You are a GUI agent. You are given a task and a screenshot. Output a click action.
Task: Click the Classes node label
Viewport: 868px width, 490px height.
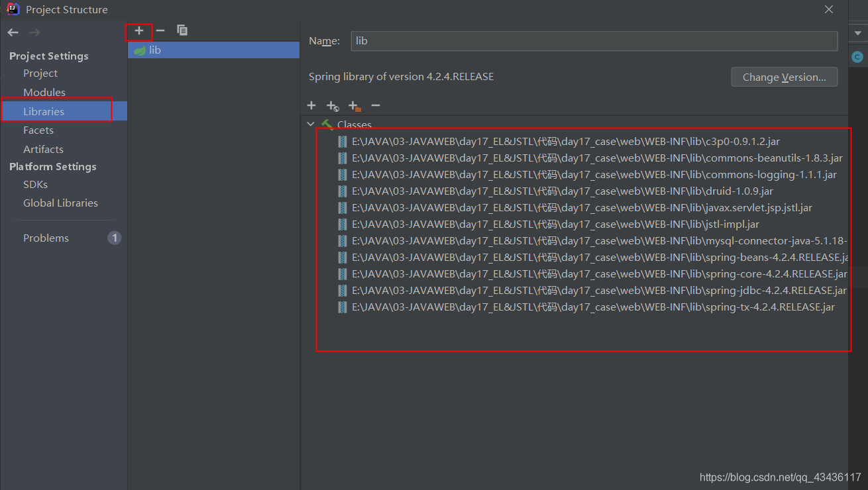click(x=354, y=124)
